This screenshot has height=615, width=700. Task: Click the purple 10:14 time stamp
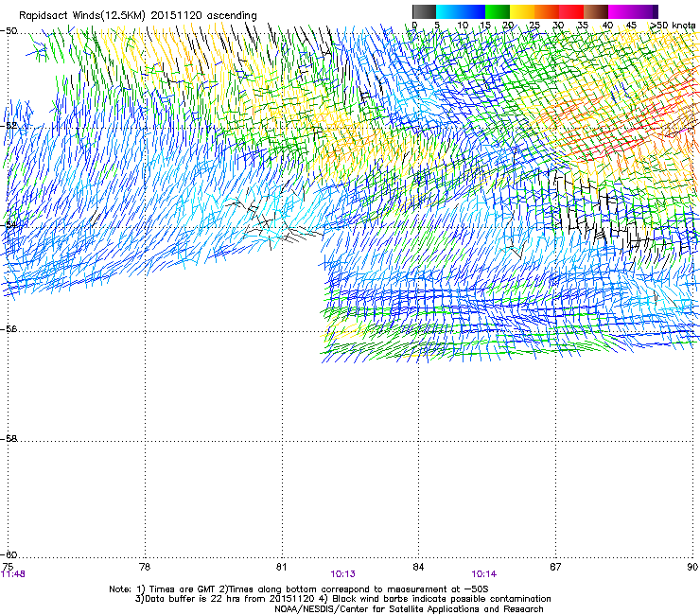coord(484,574)
